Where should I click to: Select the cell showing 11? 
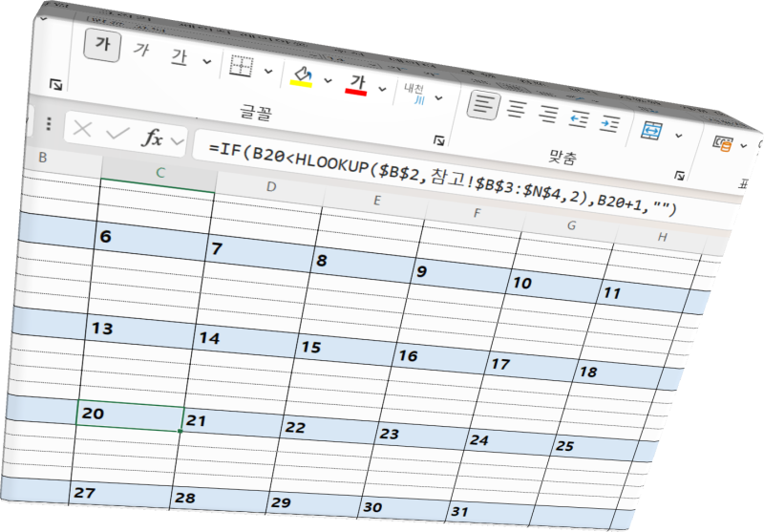click(x=648, y=297)
